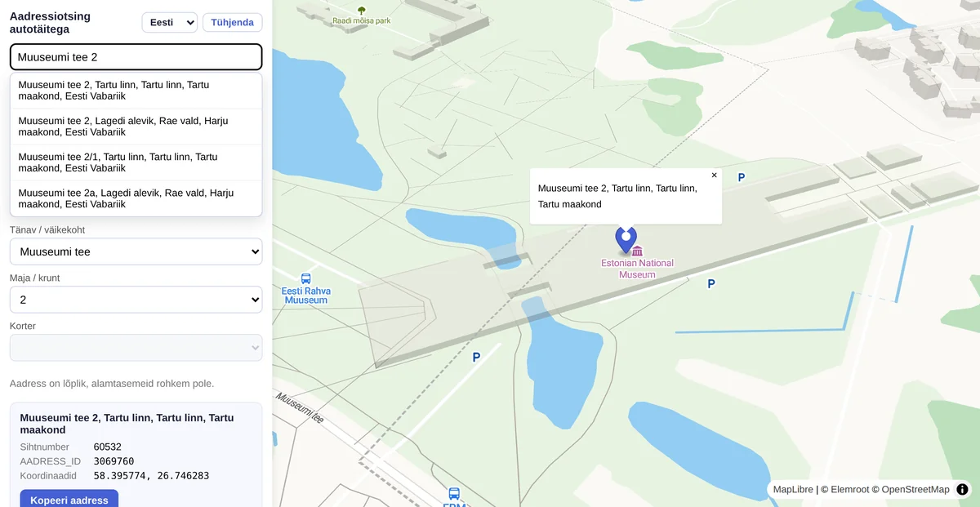Click the Aadressiotsing autotäitega title
Image resolution: width=980 pixels, height=507 pixels.
[x=51, y=23]
